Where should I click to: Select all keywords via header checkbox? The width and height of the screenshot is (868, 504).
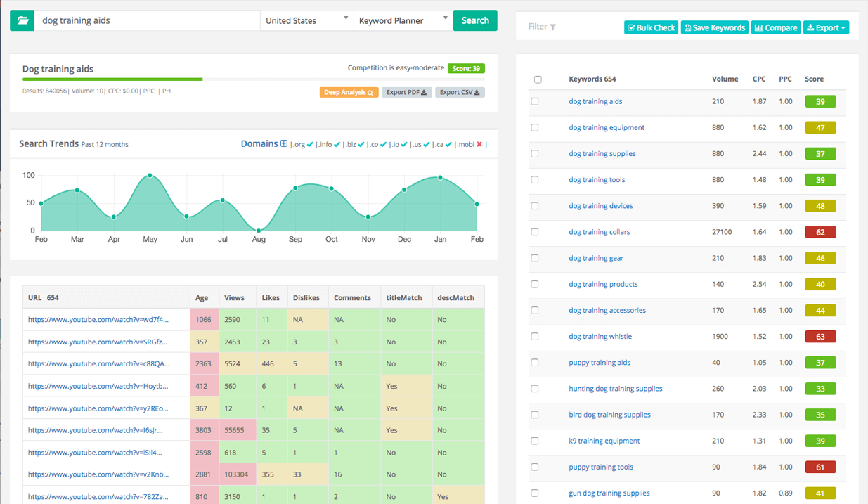[x=538, y=79]
